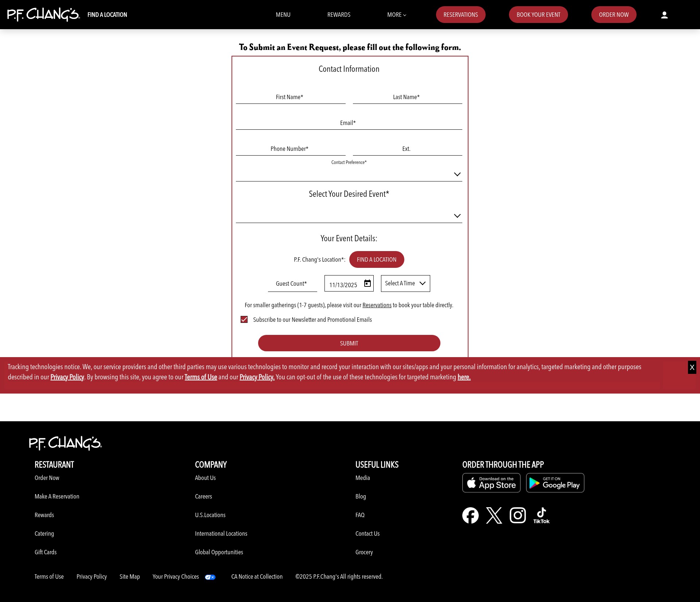Open footer Order Now link

[47, 478]
